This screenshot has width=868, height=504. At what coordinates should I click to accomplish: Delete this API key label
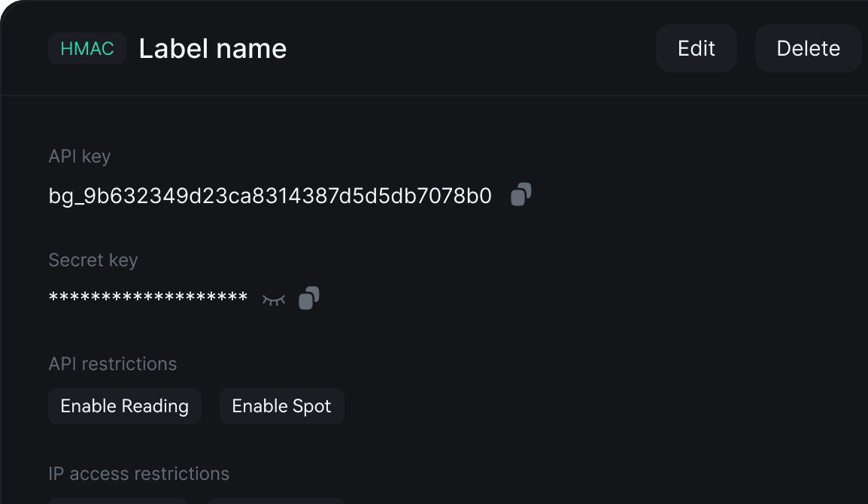click(808, 49)
